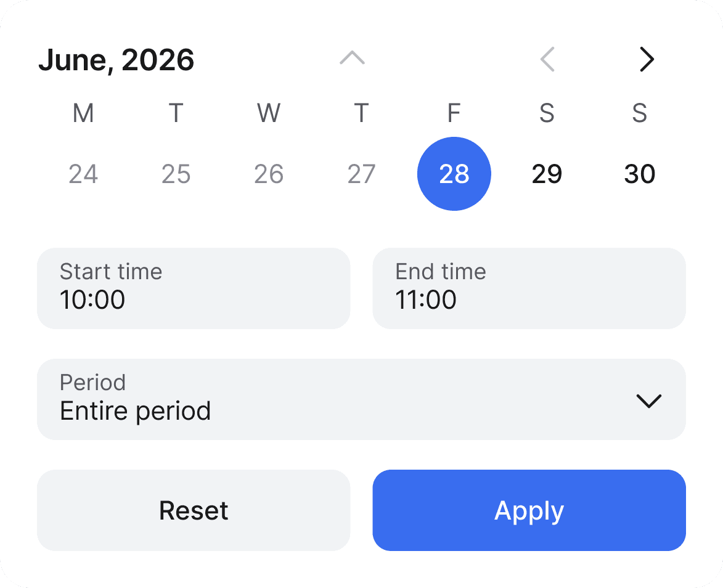Screen dimensions: 723x588
Task: Click the Monday column header
Action: pos(83,113)
